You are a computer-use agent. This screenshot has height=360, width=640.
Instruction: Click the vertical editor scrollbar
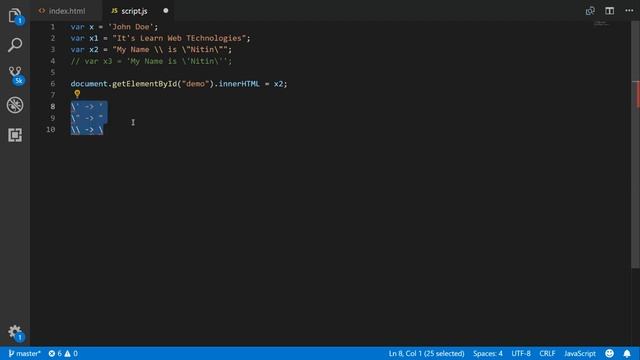click(635, 145)
